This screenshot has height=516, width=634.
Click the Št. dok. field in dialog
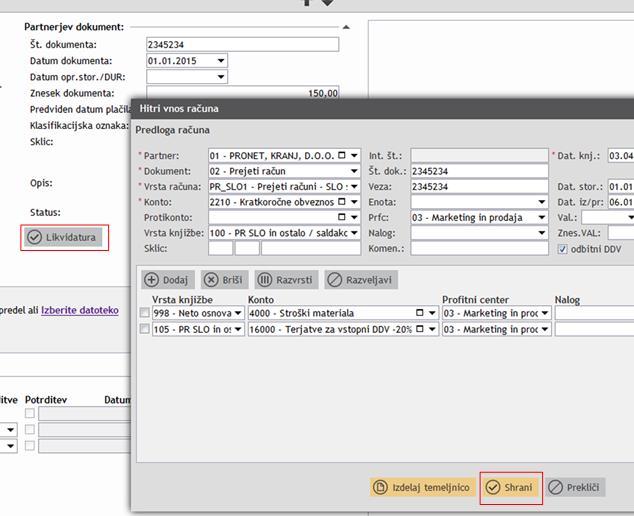click(x=480, y=171)
